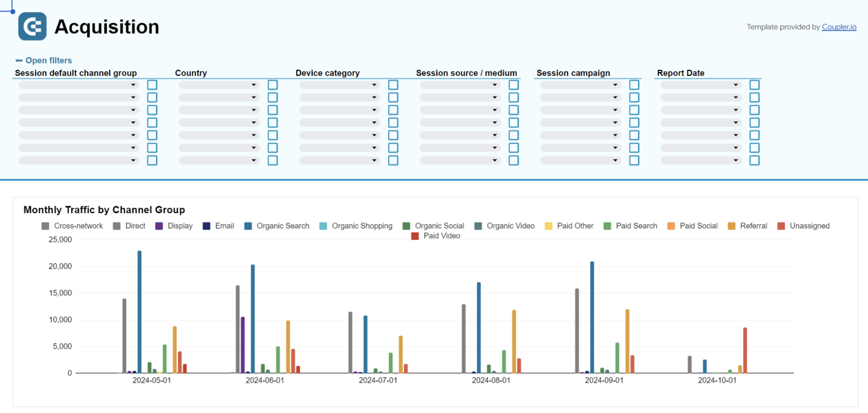Viewport: 868px width, 413px height.
Task: Click the Display legend purple swatch
Action: (159, 226)
